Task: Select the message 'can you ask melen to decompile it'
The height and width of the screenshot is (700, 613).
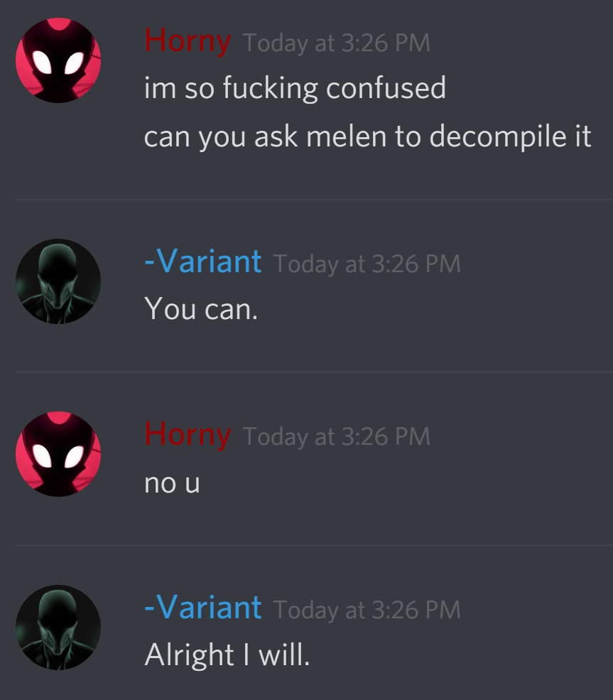Action: coord(368,136)
